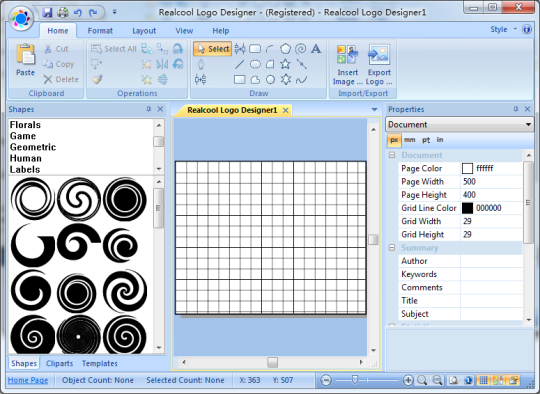Select the Rectangle draw tool
The height and width of the screenshot is (394, 540).
239,80
